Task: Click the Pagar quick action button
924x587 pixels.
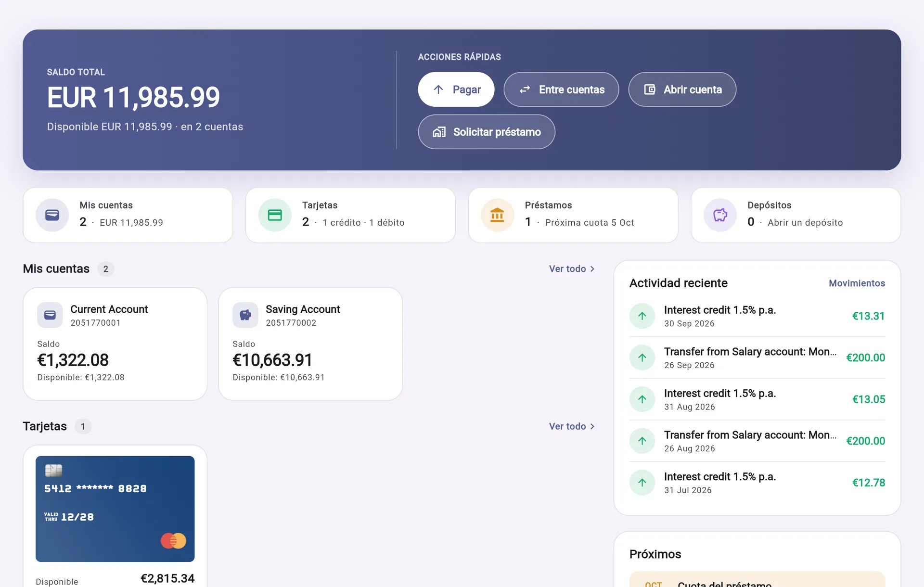Action: click(x=456, y=89)
